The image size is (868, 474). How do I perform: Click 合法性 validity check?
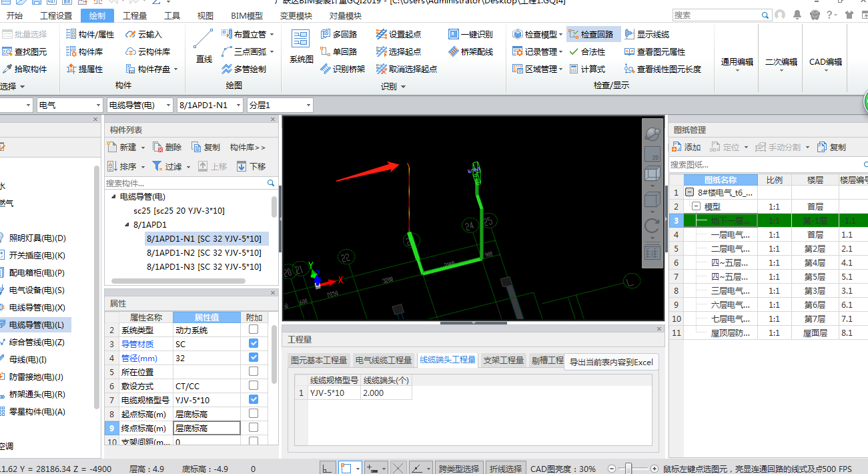586,51
